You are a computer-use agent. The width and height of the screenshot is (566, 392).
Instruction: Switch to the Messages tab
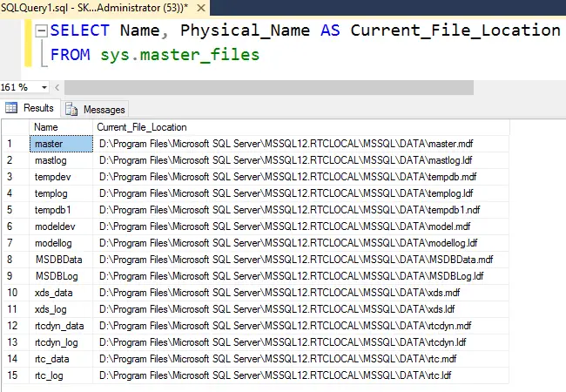(x=95, y=110)
